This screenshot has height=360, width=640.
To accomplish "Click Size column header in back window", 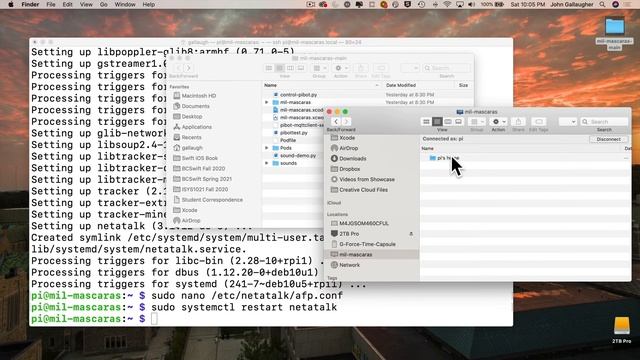I will tap(463, 85).
